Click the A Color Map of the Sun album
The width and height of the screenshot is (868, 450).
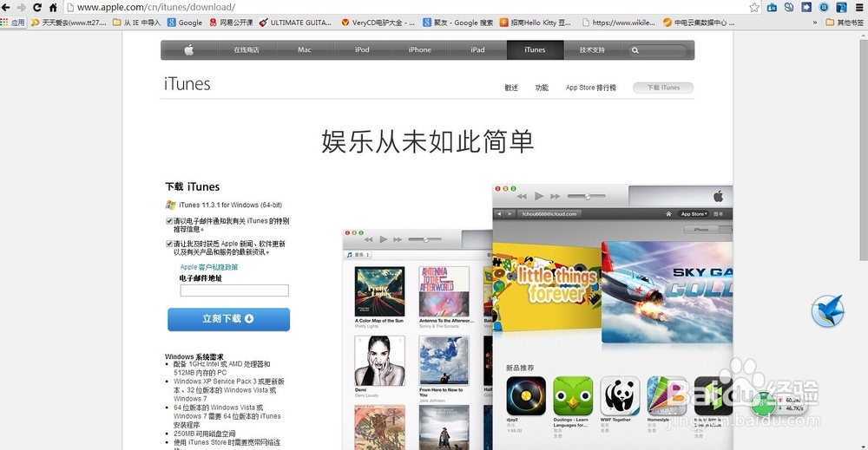[380, 291]
